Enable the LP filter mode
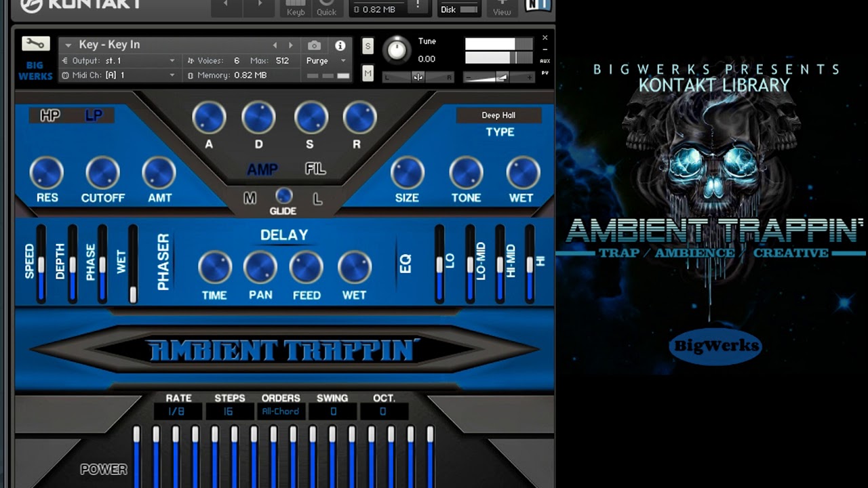 coord(94,115)
